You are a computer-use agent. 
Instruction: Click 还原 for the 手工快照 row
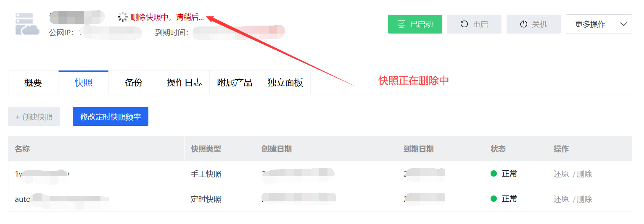pos(561,174)
